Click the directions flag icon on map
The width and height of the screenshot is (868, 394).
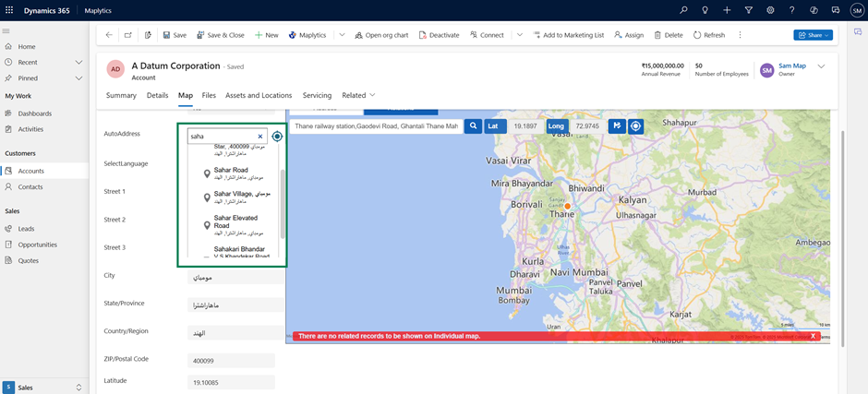617,125
